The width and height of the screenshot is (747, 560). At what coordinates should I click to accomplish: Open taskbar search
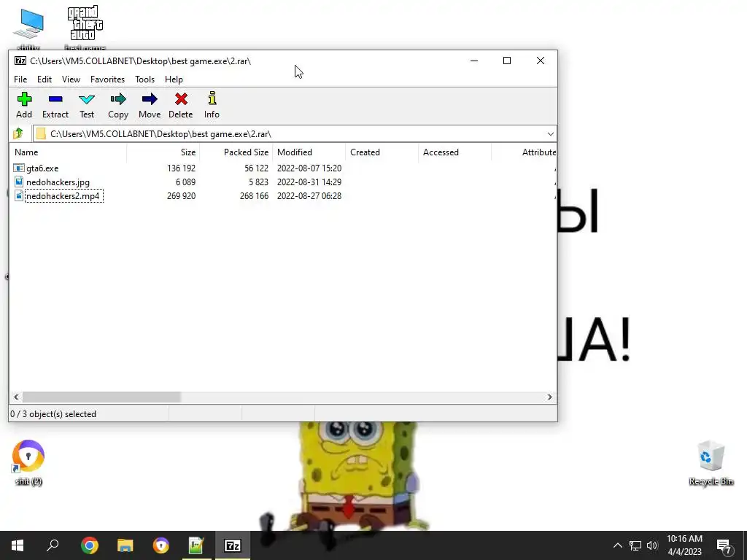point(53,545)
